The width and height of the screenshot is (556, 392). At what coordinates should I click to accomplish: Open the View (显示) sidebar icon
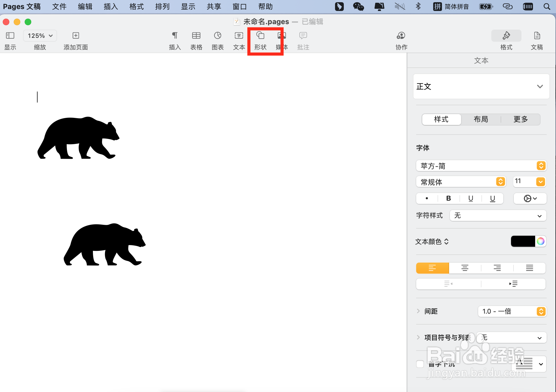coord(10,36)
